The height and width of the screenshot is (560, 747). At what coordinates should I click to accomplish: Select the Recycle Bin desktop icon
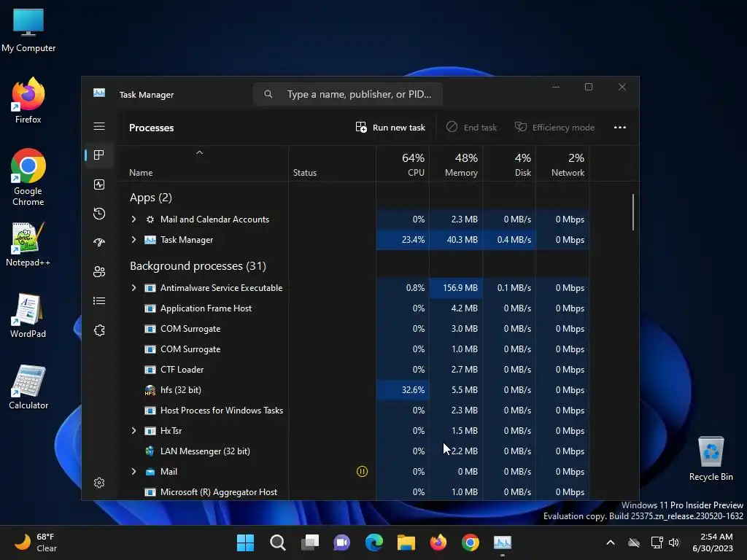click(711, 459)
